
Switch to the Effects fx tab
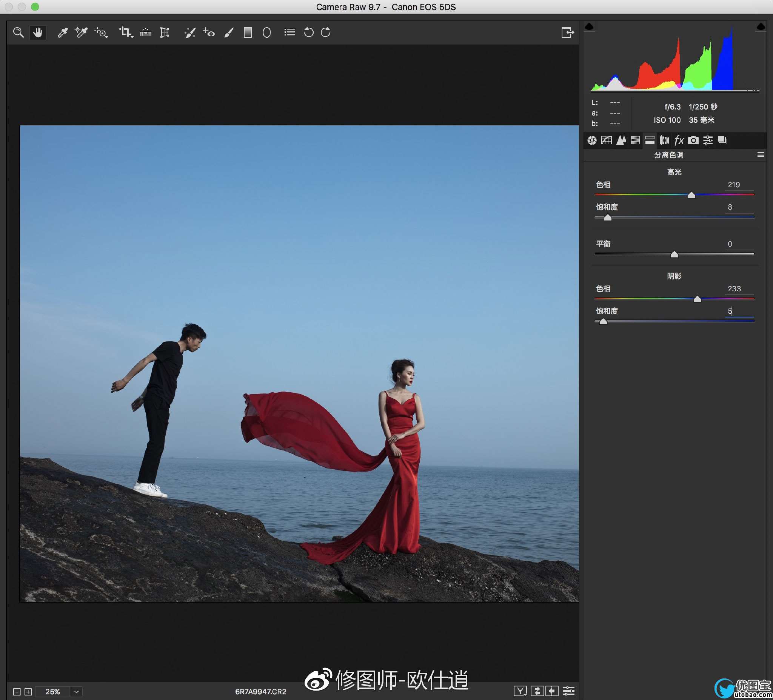679,140
